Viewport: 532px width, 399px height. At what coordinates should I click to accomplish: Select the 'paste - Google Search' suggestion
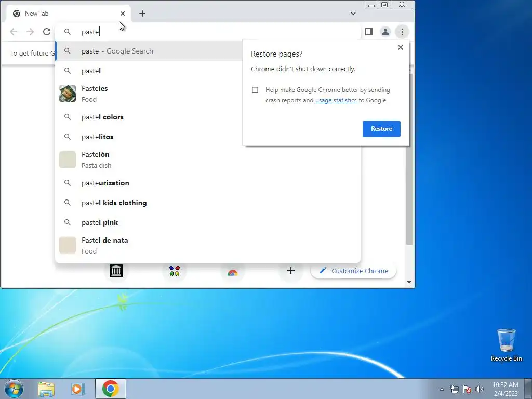pos(149,51)
